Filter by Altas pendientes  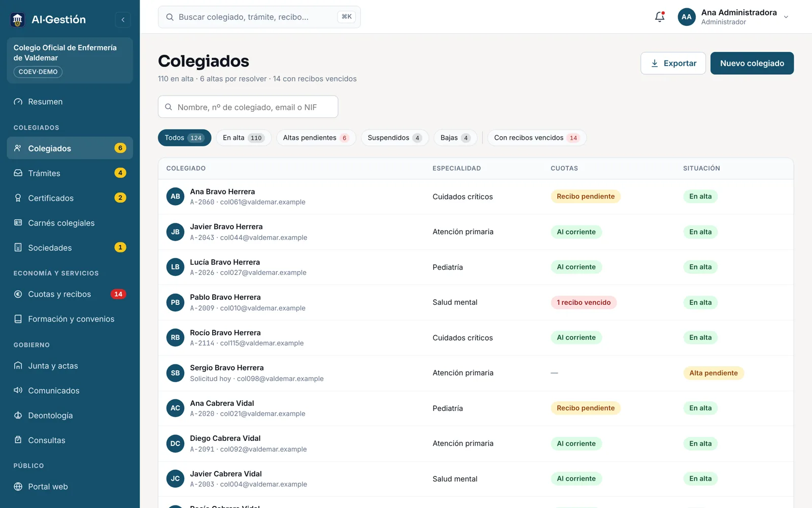click(316, 138)
